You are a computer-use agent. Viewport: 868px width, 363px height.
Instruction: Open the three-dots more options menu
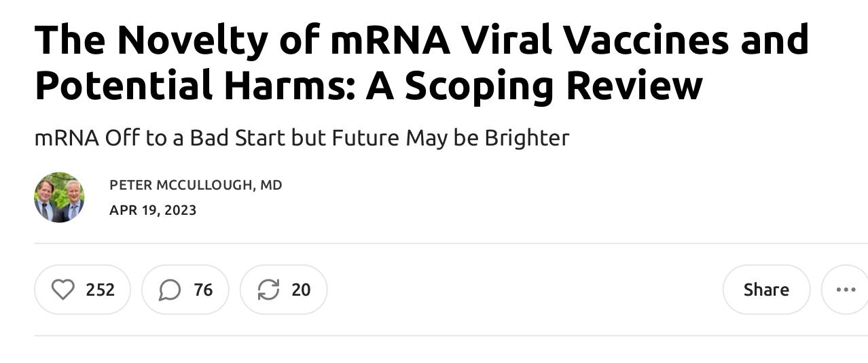[846, 290]
